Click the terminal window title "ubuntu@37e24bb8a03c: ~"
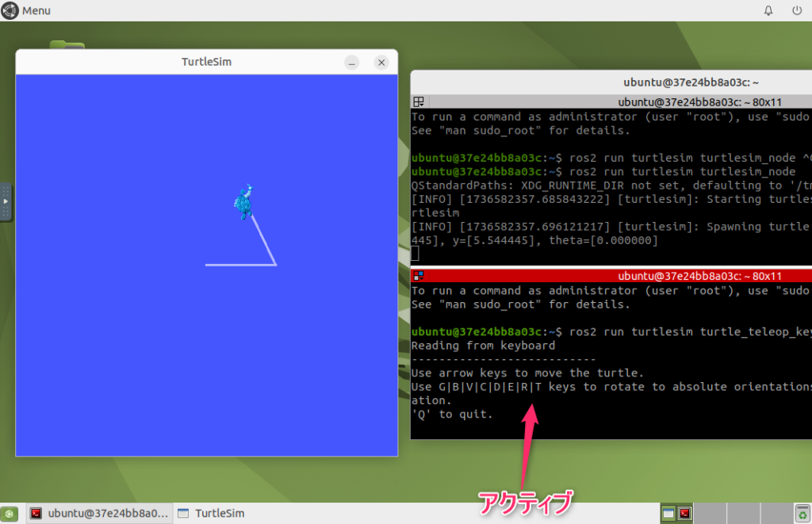Screen dimensions: 812x524 click(691, 82)
